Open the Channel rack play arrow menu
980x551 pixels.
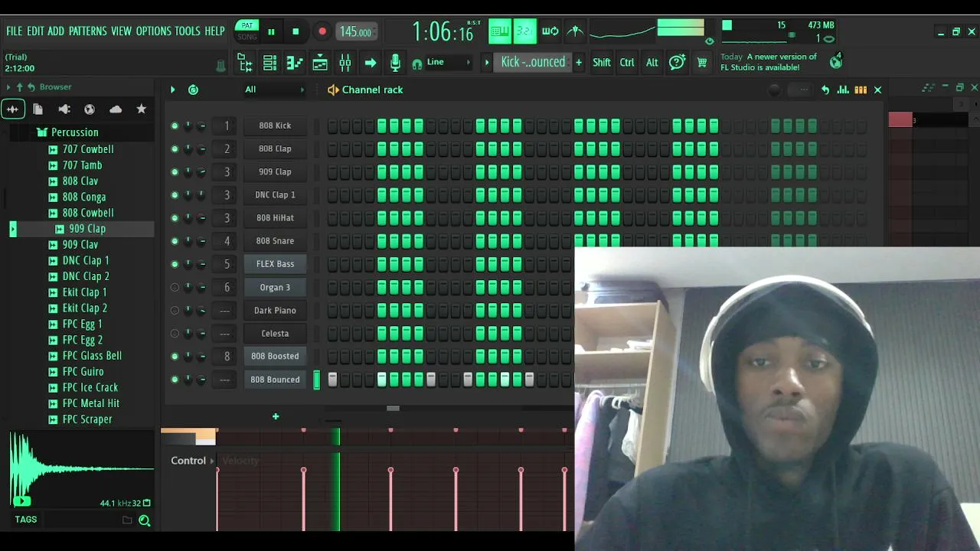172,90
